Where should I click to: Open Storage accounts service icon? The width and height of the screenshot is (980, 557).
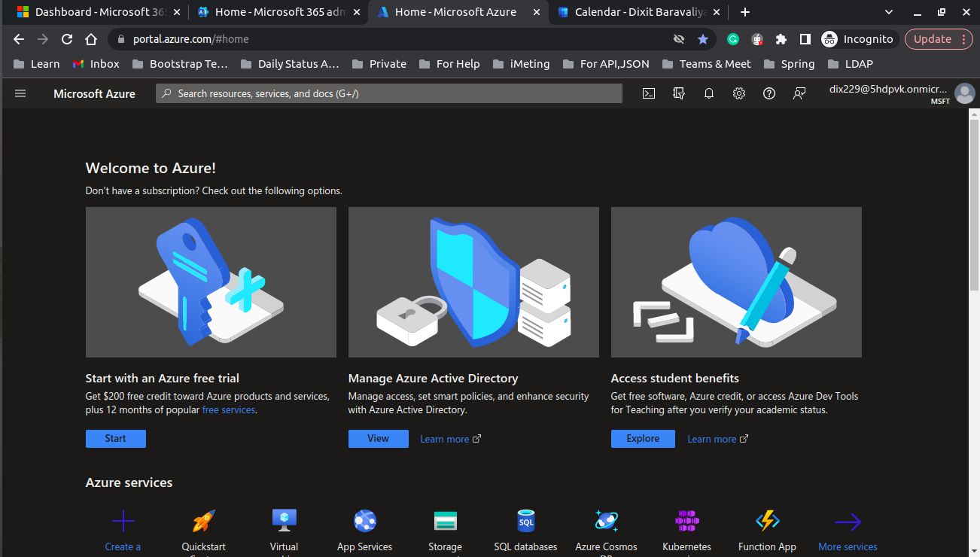point(446,521)
